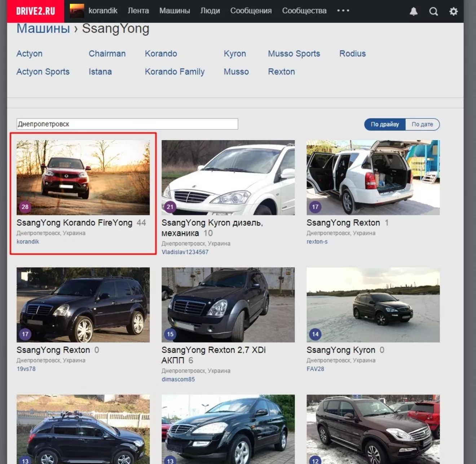Open the Musso model link

pyautogui.click(x=236, y=72)
